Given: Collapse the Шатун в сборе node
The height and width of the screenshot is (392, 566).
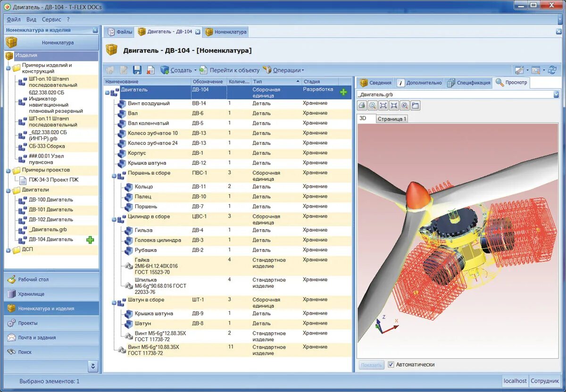Looking at the screenshot, I should 114,302.
